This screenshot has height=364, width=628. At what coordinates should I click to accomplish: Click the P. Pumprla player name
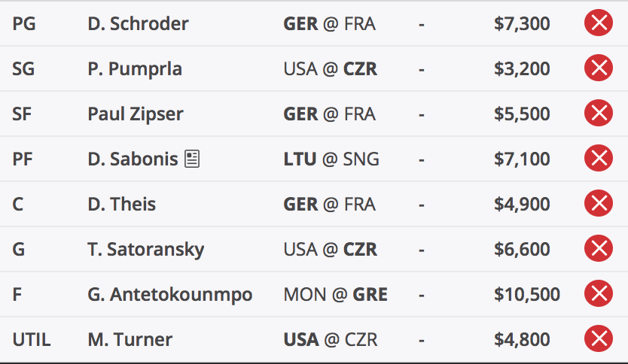pos(135,69)
